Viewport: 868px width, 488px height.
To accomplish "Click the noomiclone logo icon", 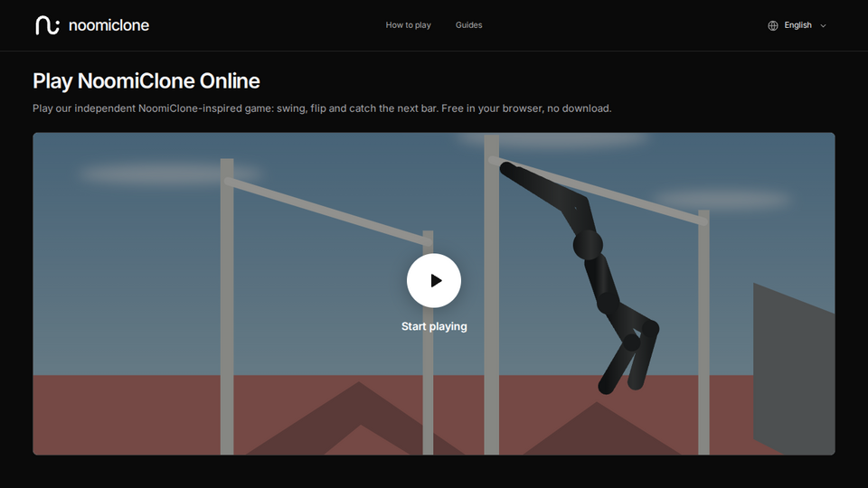I will [x=47, y=25].
